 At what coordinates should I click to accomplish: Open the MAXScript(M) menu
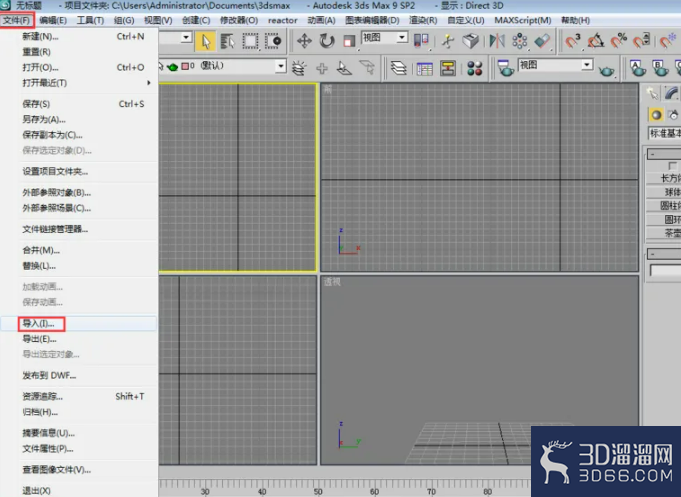coord(523,20)
